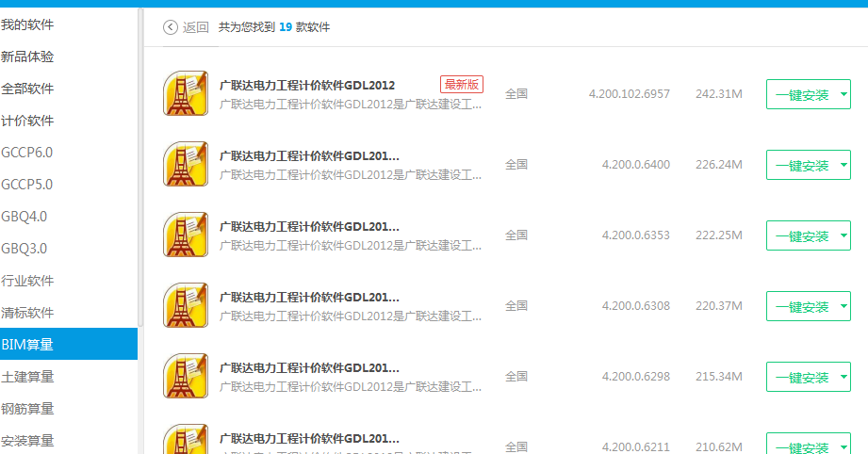The image size is (868, 454).
Task: Click version number 4.200.0.6298
Action: click(x=636, y=377)
